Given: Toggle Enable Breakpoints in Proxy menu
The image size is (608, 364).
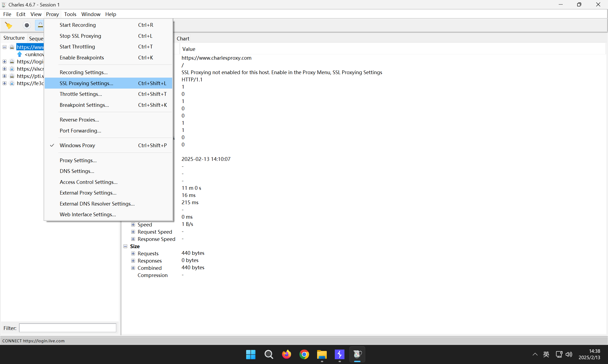Looking at the screenshot, I should pos(82,58).
